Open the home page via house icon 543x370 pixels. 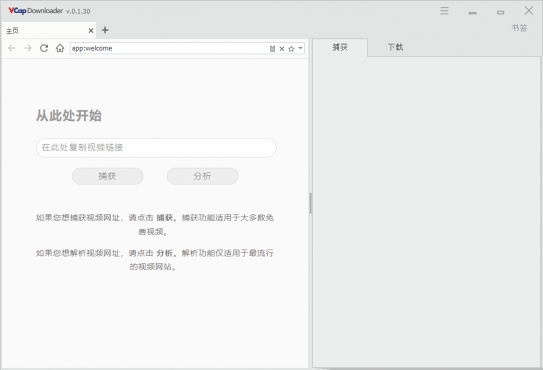coord(60,48)
